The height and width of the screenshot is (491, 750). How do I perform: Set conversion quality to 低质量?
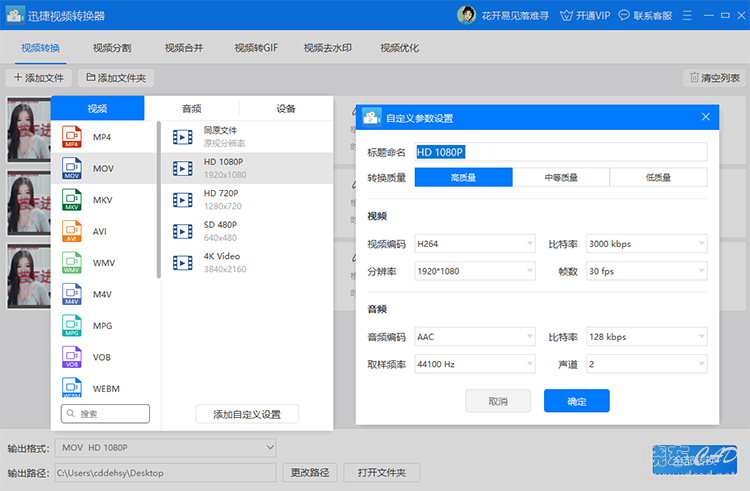pyautogui.click(x=659, y=177)
